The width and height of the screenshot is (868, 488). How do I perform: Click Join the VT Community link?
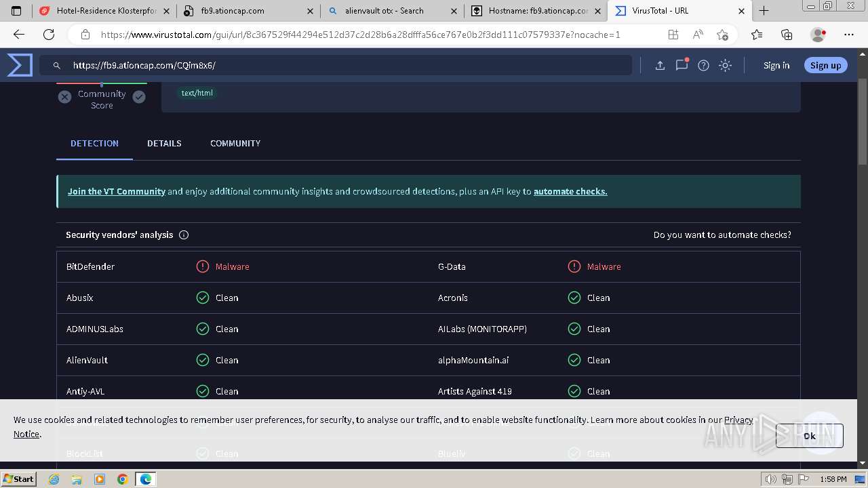pyautogui.click(x=117, y=192)
